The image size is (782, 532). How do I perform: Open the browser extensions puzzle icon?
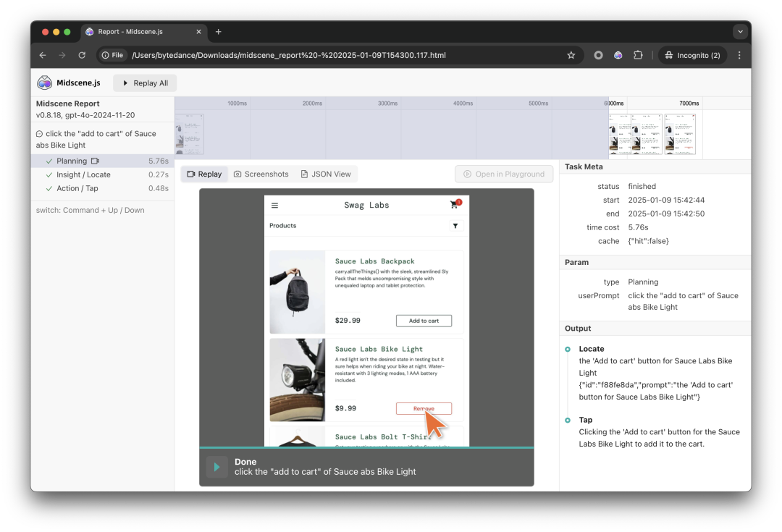click(x=638, y=54)
